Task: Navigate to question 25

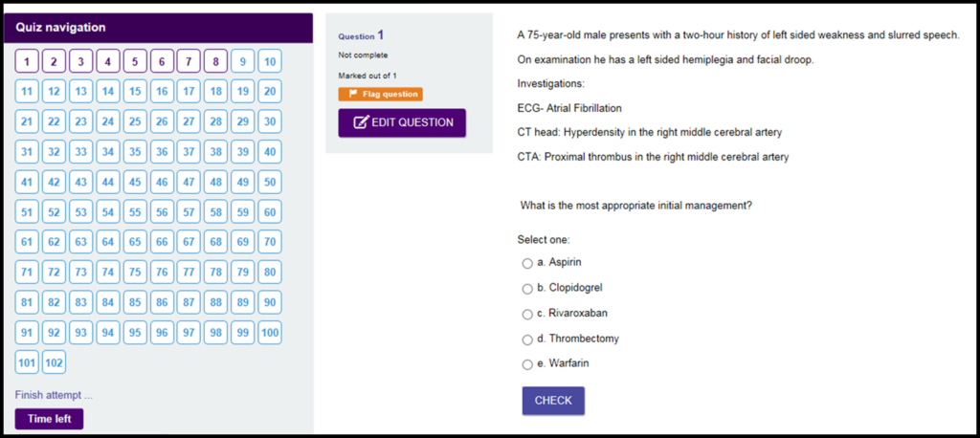Action: point(135,121)
